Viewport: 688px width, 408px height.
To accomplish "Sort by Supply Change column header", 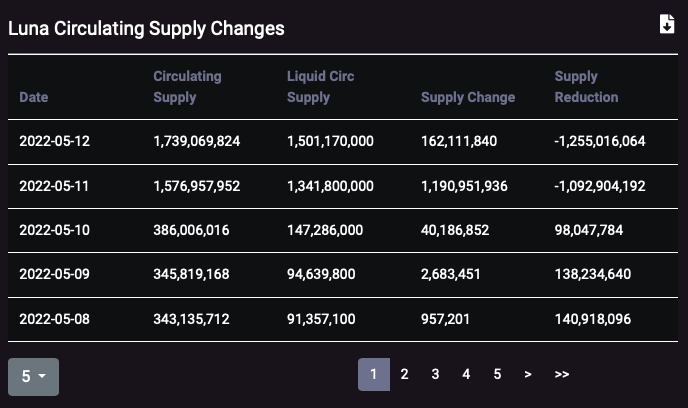I will click(468, 97).
